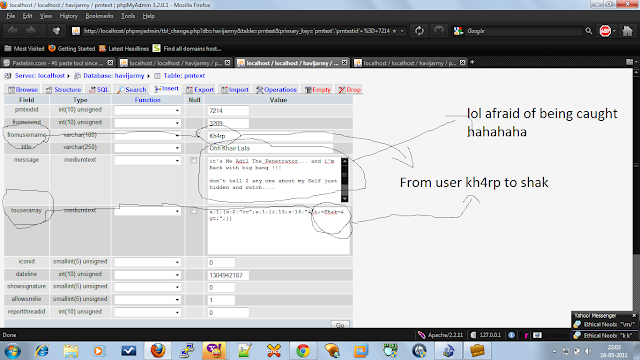Open the Operations tab
This screenshot has width=640, height=360.
(x=276, y=89)
